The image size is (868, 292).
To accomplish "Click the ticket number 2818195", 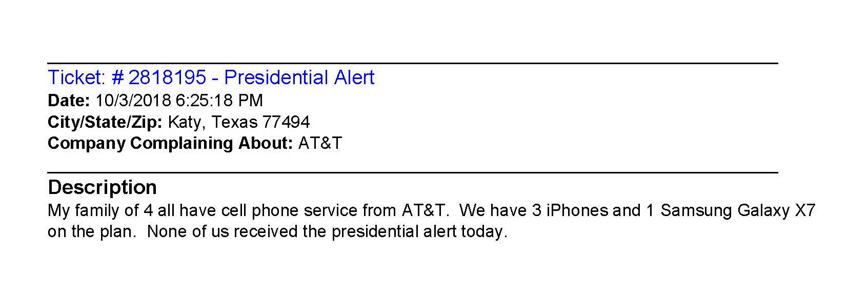I will (167, 77).
